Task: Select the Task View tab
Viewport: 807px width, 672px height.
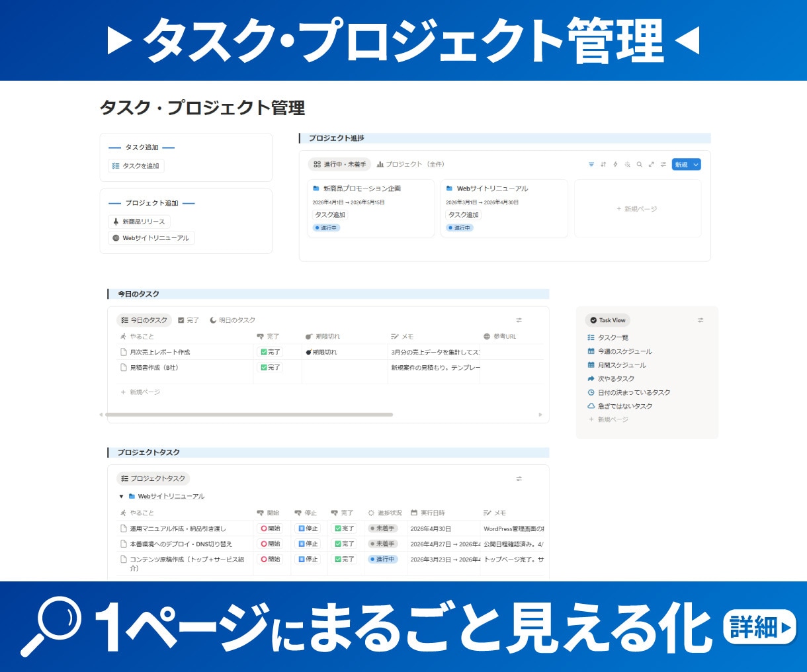Action: (608, 320)
